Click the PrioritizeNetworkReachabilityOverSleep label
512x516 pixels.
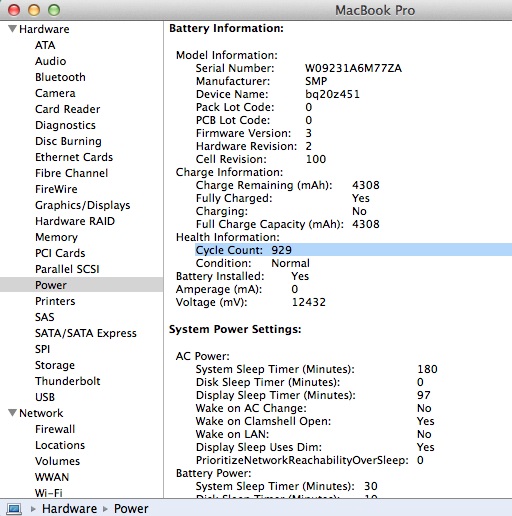pos(302,460)
